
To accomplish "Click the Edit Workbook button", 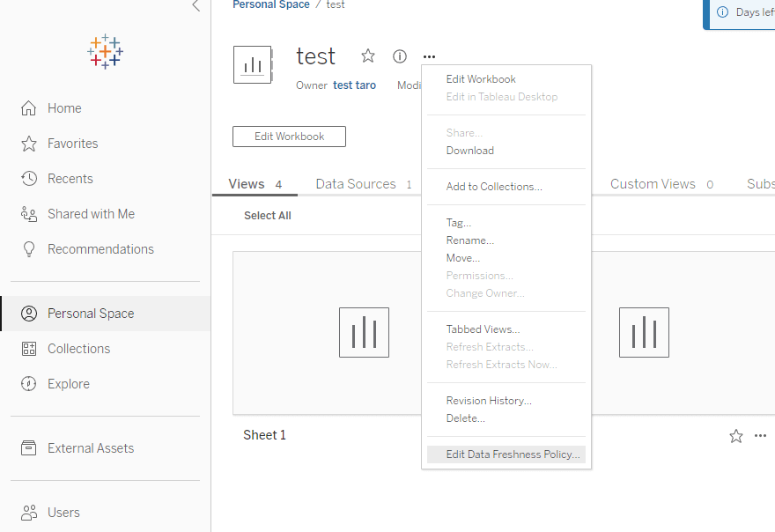I will click(289, 137).
